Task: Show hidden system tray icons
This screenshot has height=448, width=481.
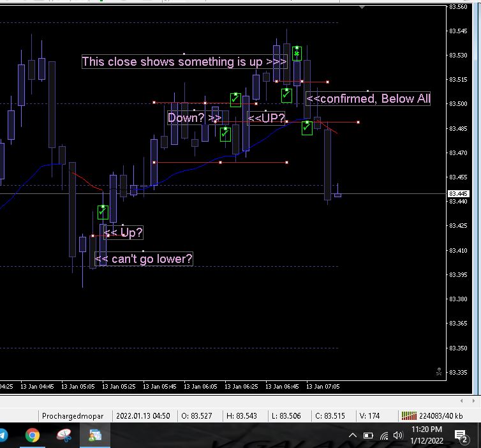Action: pos(353,435)
